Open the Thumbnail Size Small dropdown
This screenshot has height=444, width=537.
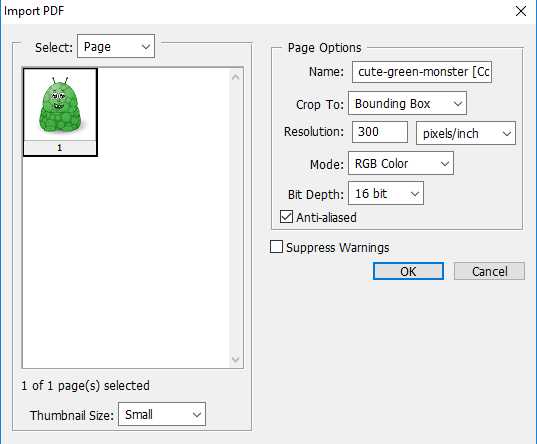click(x=162, y=414)
